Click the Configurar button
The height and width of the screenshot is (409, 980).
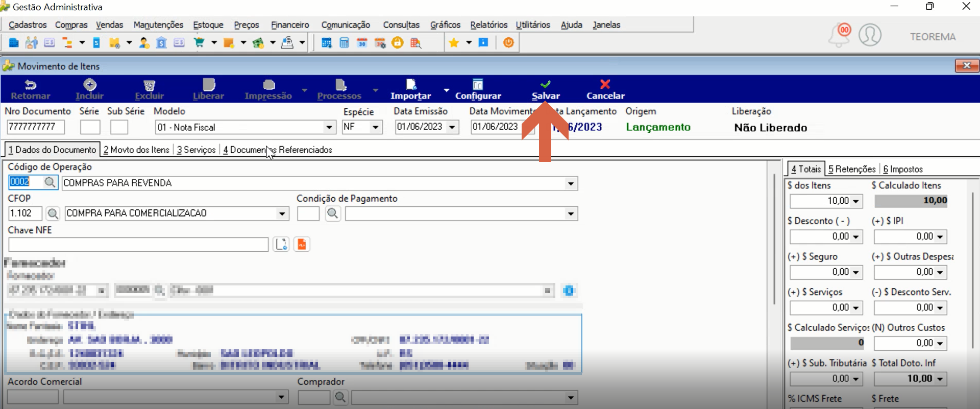[x=478, y=89]
